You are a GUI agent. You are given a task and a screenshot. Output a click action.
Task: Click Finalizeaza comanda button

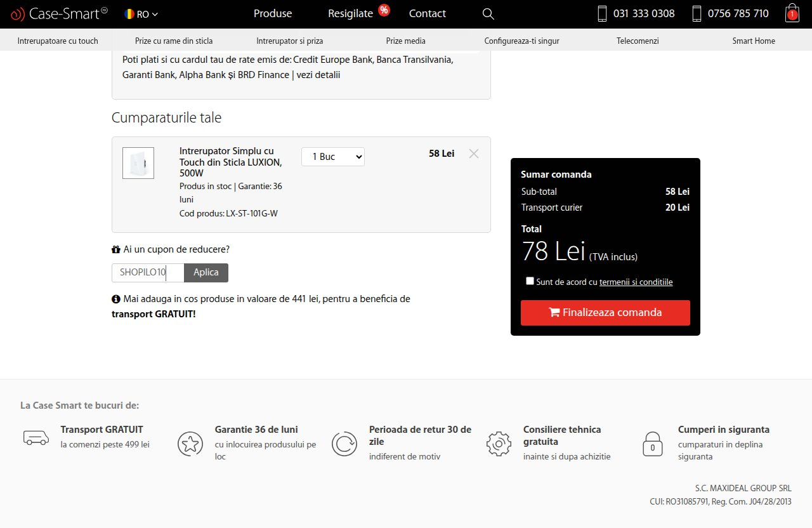605,313
